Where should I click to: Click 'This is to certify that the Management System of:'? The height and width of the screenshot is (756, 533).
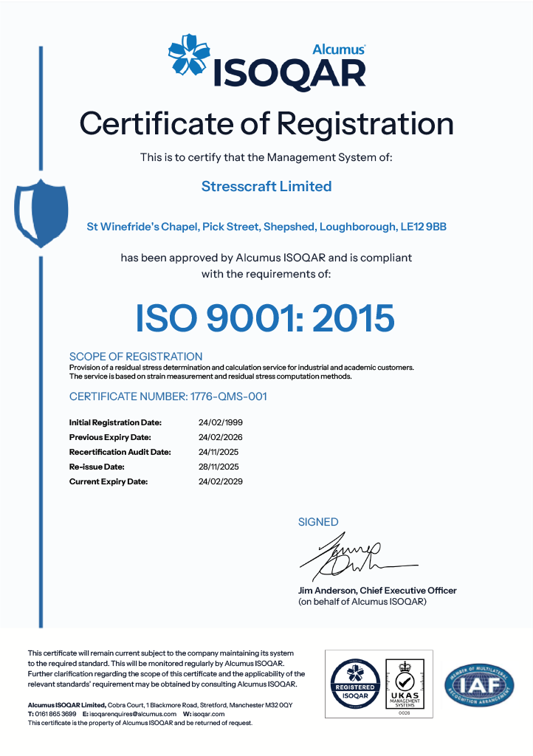click(x=266, y=157)
